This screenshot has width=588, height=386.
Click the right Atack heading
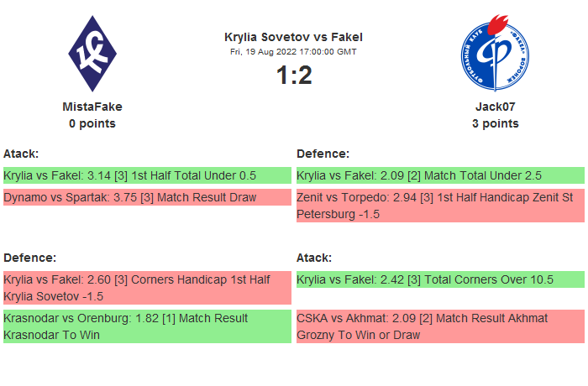coord(314,258)
